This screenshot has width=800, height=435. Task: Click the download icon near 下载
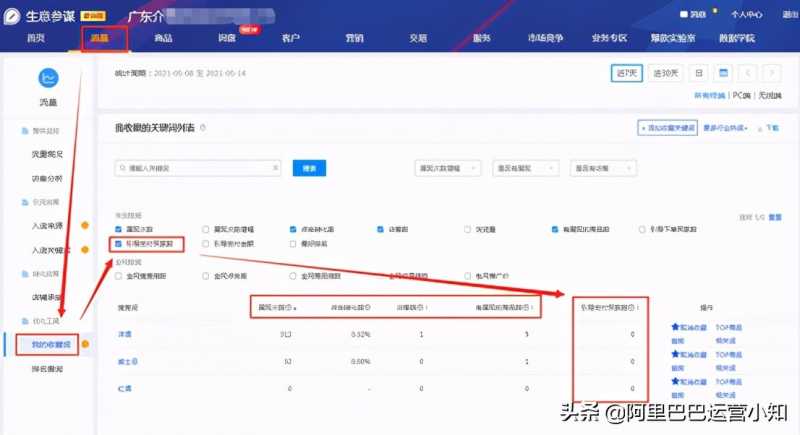click(760, 129)
